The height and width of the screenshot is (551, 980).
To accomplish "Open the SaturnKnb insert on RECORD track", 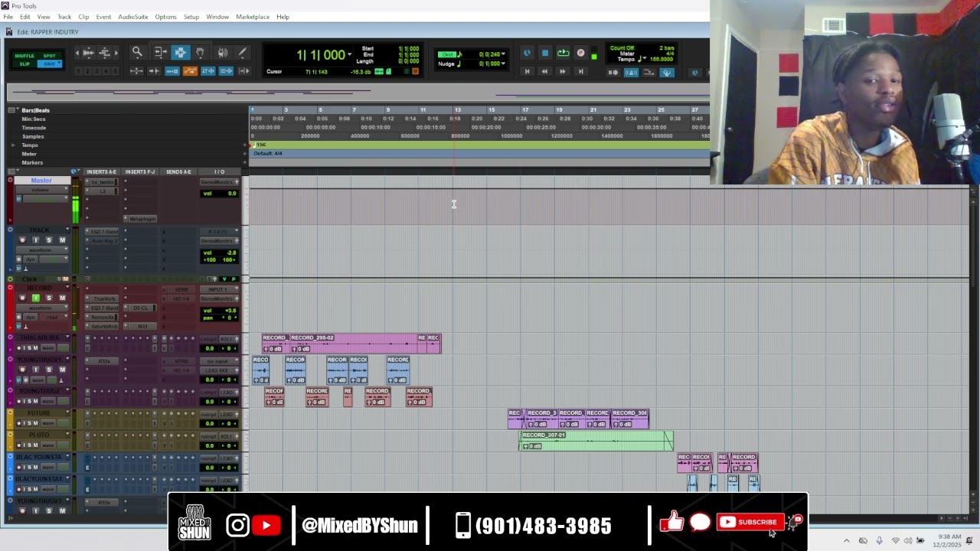I will pyautogui.click(x=104, y=326).
